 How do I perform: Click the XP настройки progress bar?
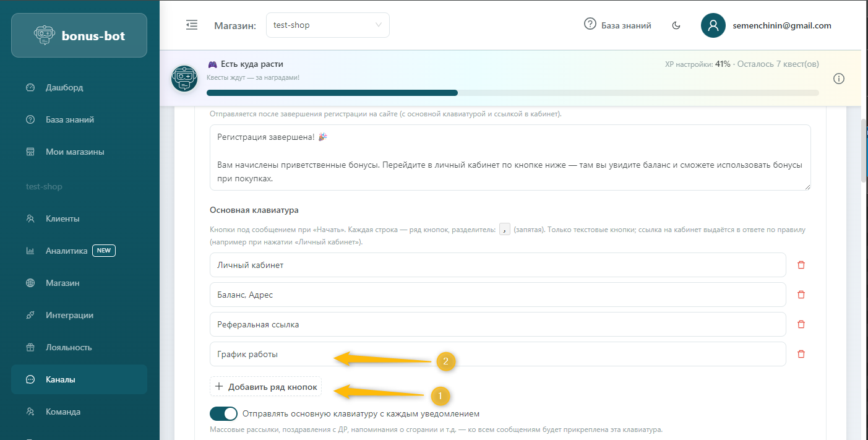click(x=512, y=93)
